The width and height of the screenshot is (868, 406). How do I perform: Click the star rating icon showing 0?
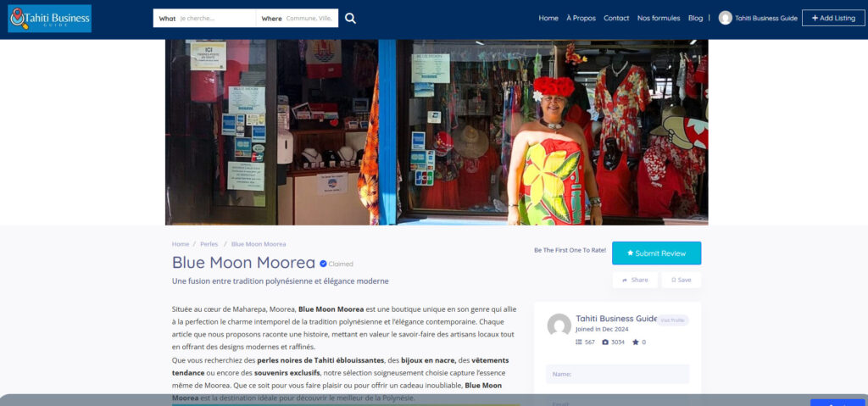(x=635, y=342)
